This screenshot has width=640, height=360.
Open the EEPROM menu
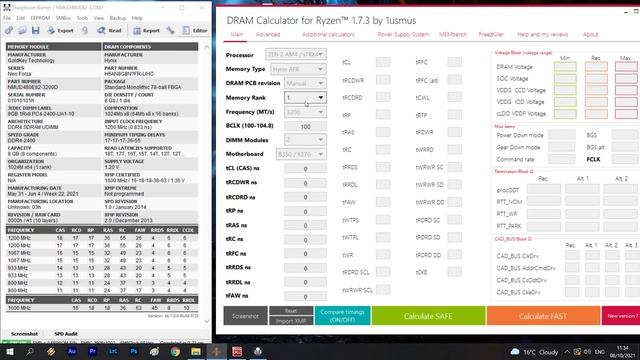pyautogui.click(x=40, y=18)
